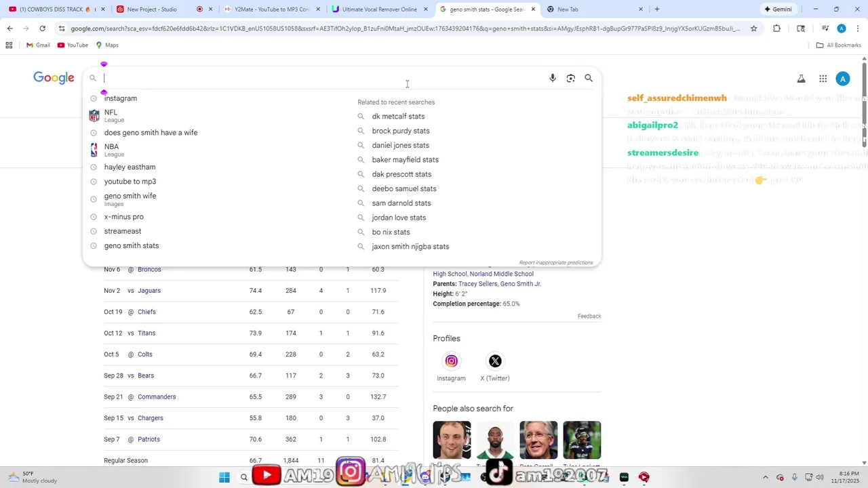Open the Commanders team link
Viewport: 868px width, 488px height.
[157, 397]
